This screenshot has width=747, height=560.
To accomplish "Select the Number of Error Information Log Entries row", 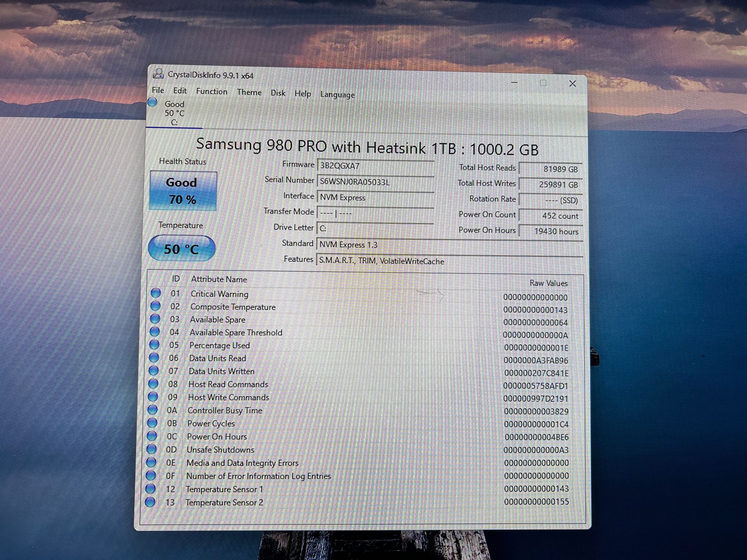I will 359,476.
